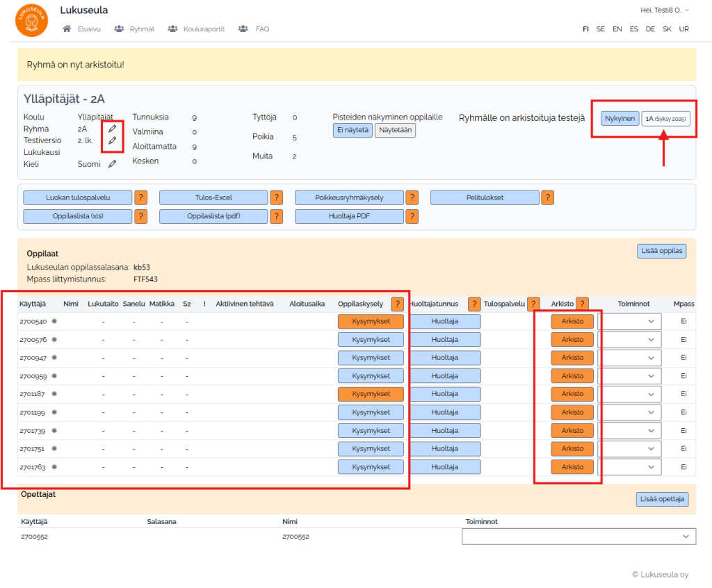Select Ei näytetä for score visibility

[353, 130]
